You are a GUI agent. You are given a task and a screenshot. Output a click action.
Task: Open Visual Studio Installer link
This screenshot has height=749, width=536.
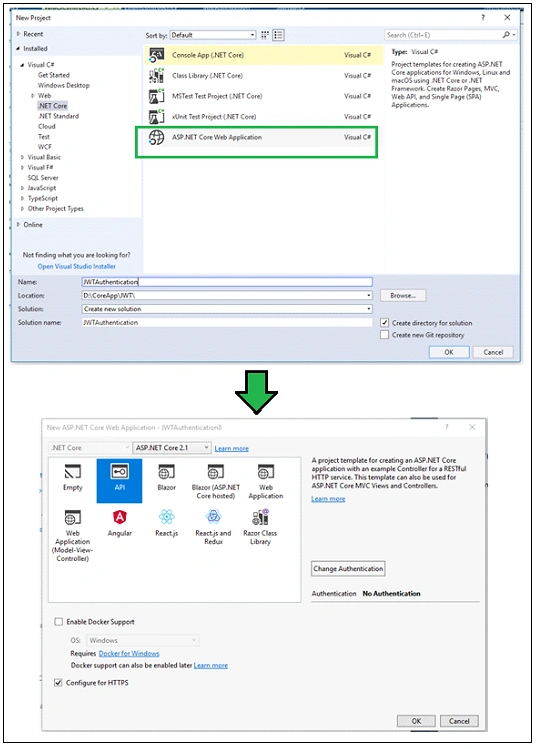76,267
